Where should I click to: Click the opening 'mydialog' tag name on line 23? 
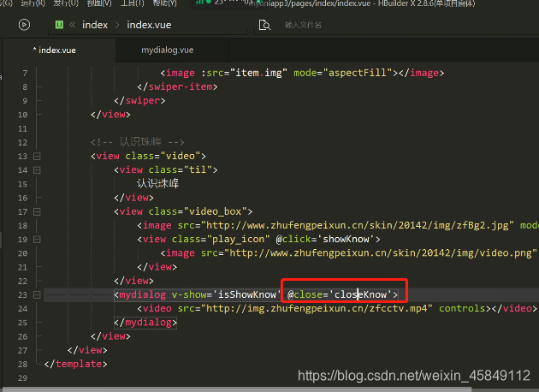click(x=142, y=294)
